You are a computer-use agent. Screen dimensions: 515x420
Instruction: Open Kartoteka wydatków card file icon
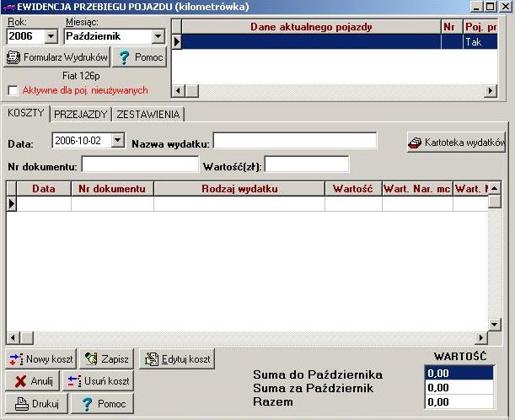pos(415,143)
